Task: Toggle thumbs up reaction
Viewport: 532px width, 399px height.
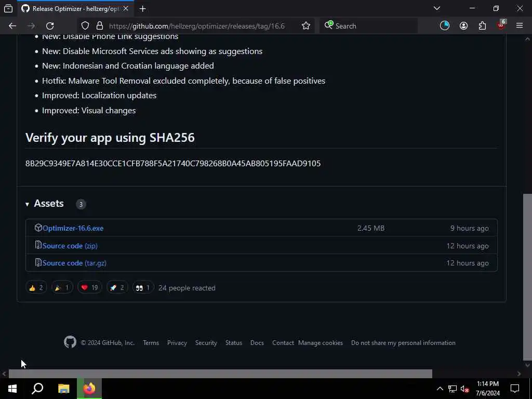Action: click(x=36, y=288)
